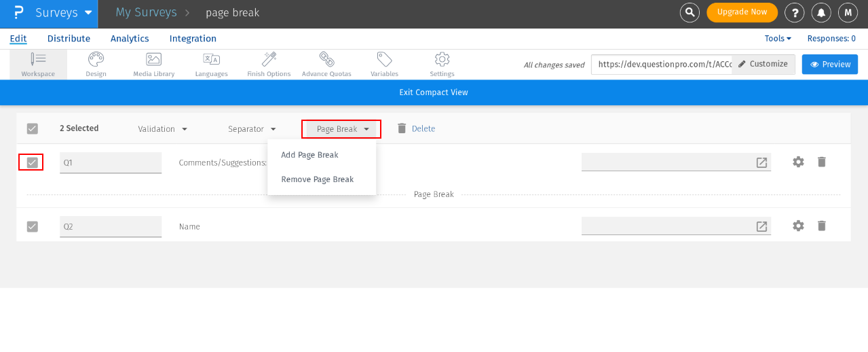Open notifications bell icon
Image resolution: width=868 pixels, height=352 pixels.
(822, 12)
